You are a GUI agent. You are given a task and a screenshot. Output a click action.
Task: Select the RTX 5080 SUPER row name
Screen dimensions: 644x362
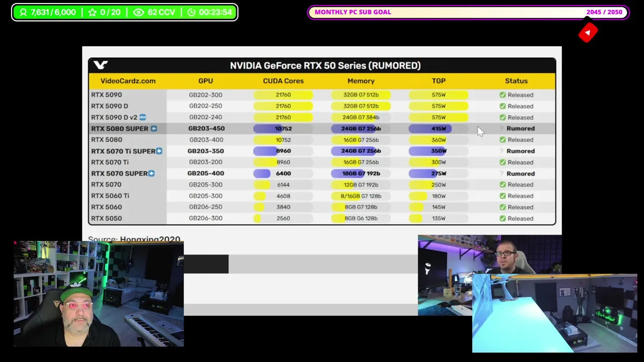click(x=120, y=129)
